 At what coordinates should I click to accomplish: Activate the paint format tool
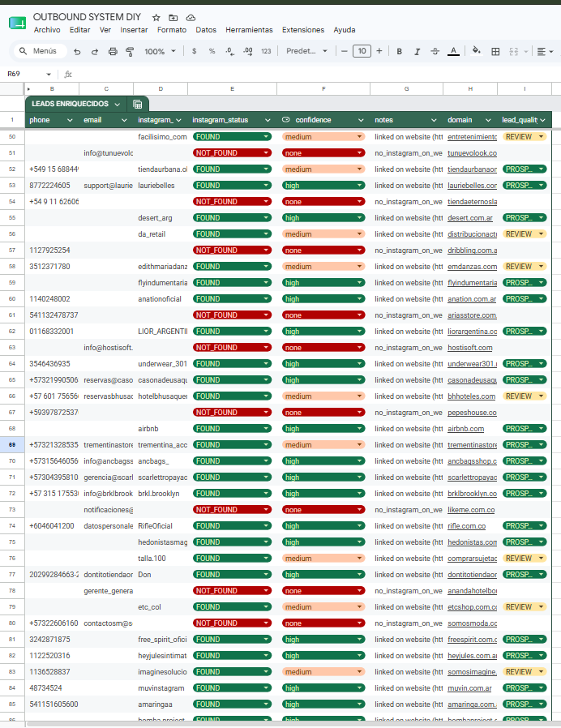click(x=130, y=52)
